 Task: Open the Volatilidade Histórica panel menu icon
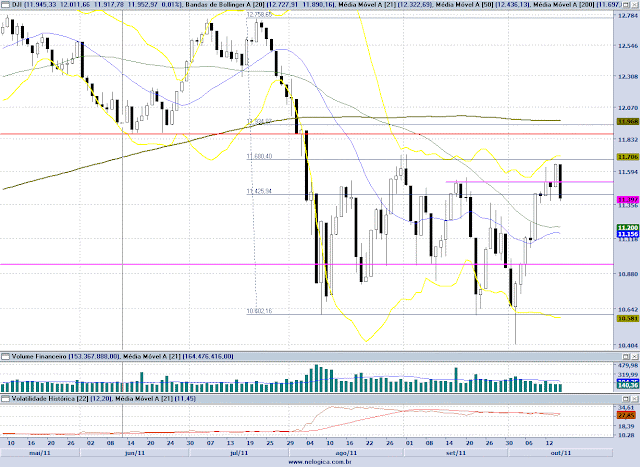pyautogui.click(x=5, y=398)
